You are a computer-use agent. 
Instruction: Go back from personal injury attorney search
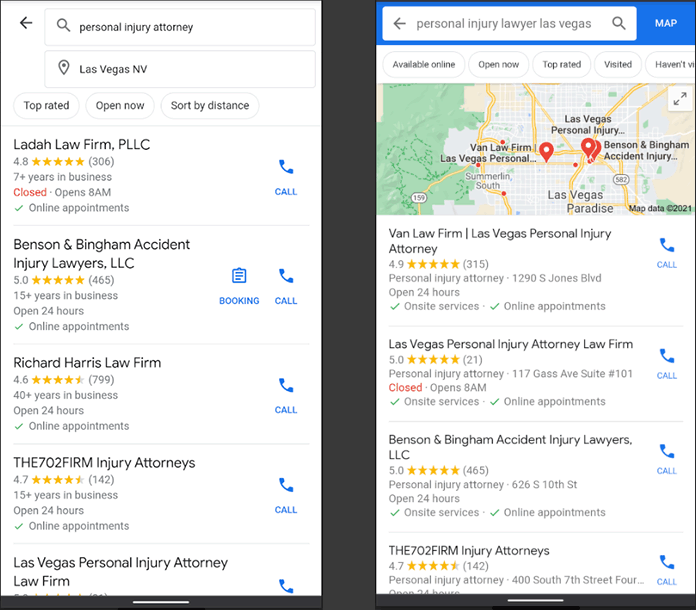[26, 23]
